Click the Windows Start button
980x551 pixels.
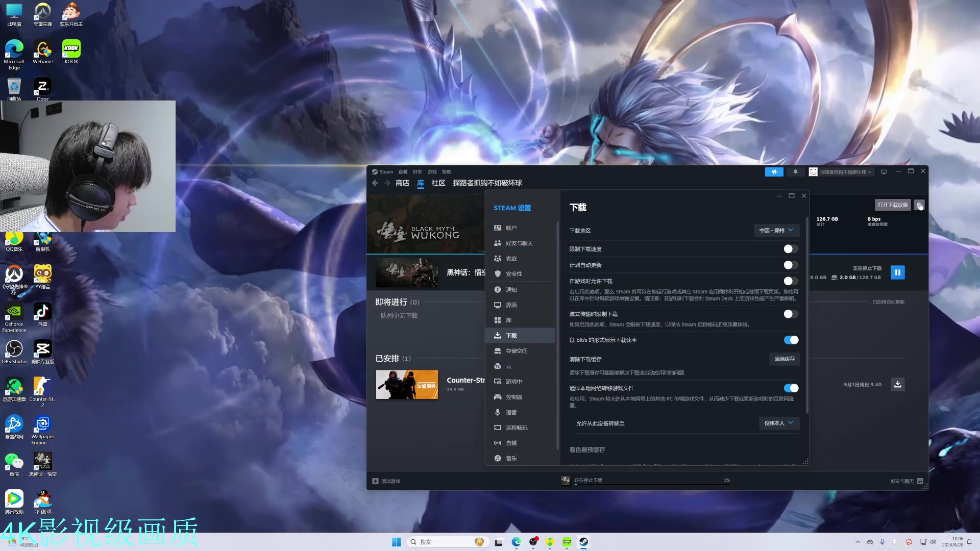[x=396, y=542]
